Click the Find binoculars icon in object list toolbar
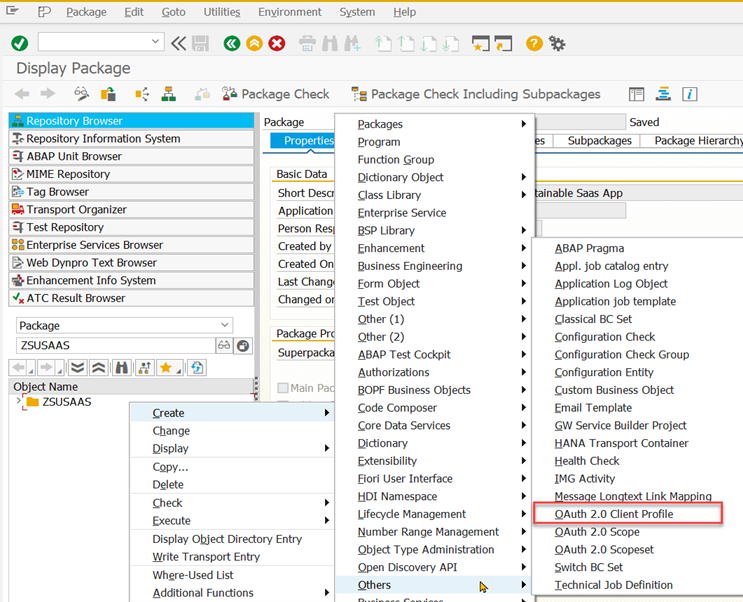This screenshot has height=602, width=743. click(122, 367)
